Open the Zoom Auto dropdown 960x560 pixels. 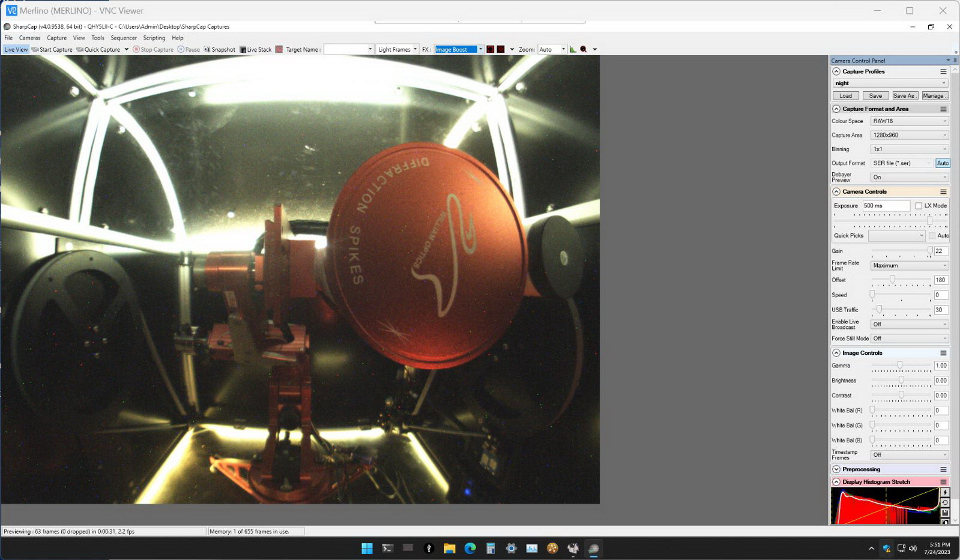552,49
